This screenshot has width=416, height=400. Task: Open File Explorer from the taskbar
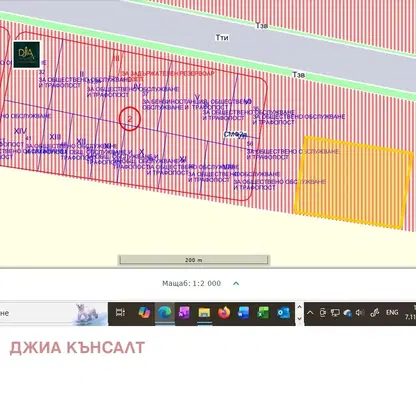[204, 313]
